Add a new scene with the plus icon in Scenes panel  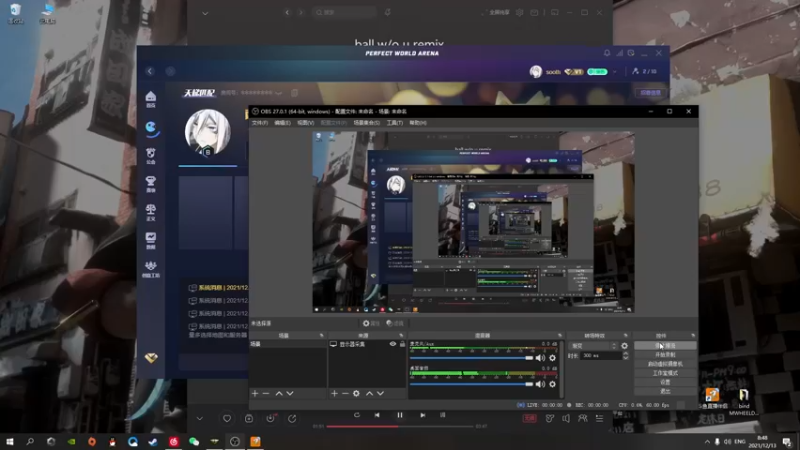coord(255,393)
